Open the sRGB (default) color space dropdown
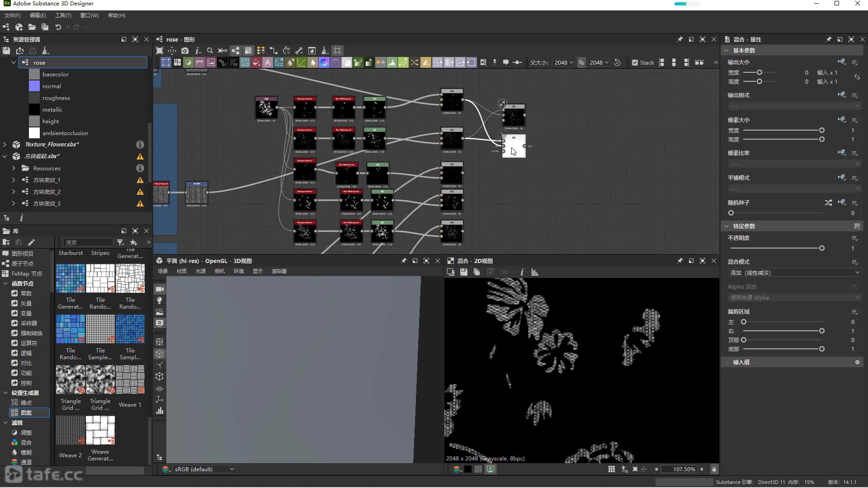The height and width of the screenshot is (488, 868). click(204, 469)
